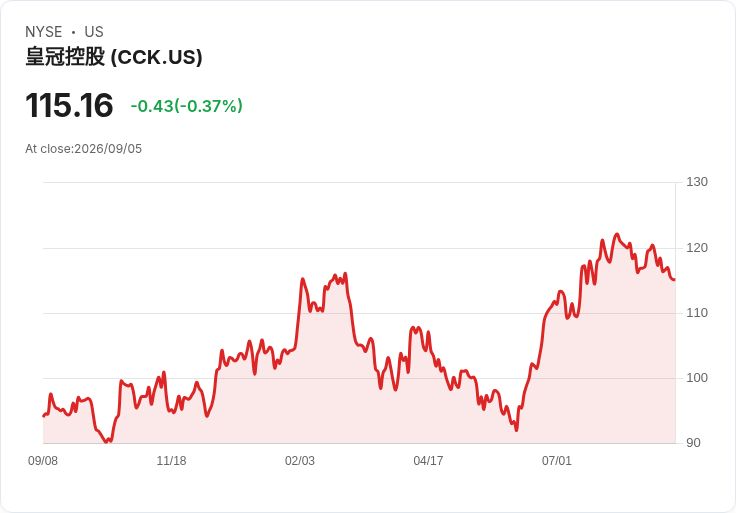Click the 07/01 x-axis date label

coord(557,461)
